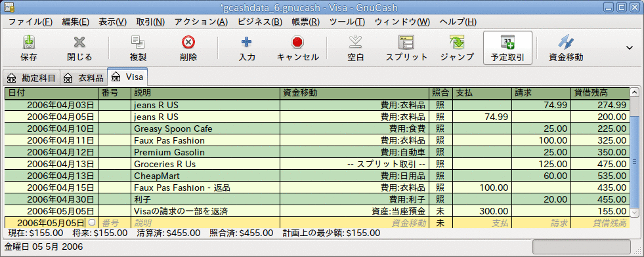644x257 pixels.
Task: Select the Groceries R Us description
Action: (x=165, y=164)
